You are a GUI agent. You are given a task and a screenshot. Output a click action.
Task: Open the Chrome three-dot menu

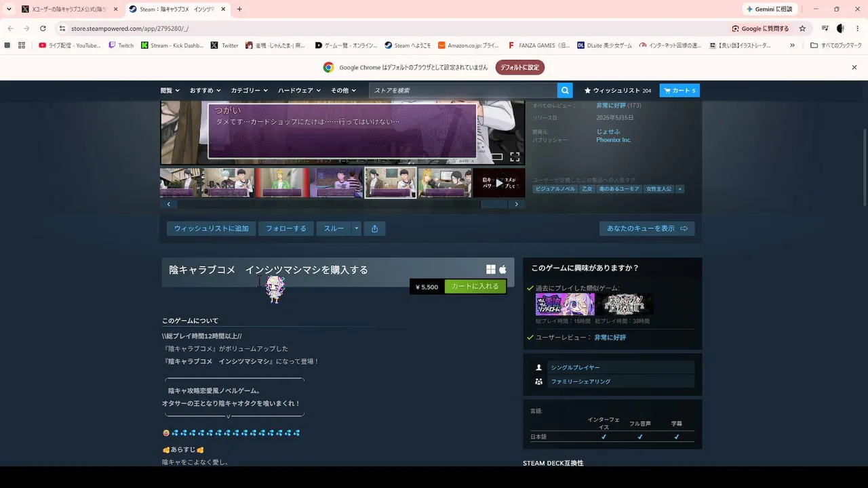coord(857,28)
